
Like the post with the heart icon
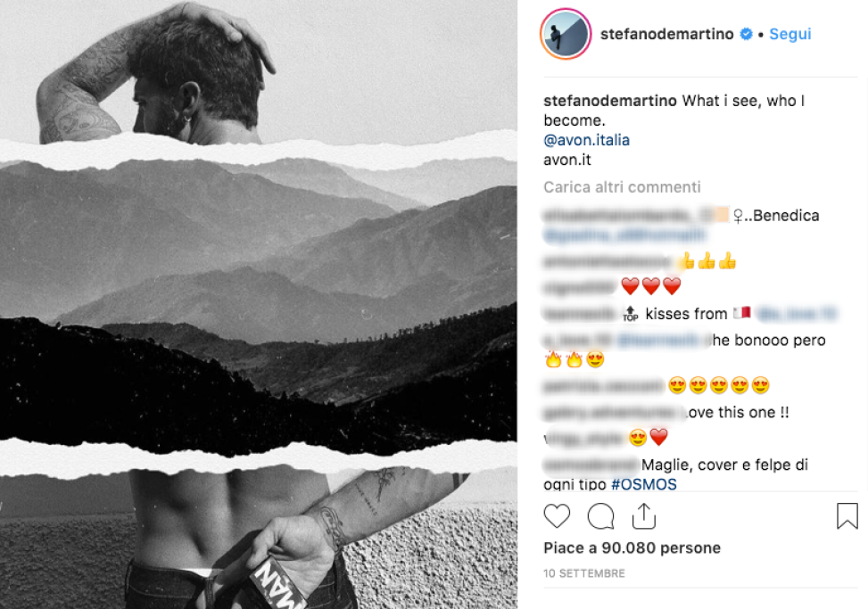(x=557, y=516)
